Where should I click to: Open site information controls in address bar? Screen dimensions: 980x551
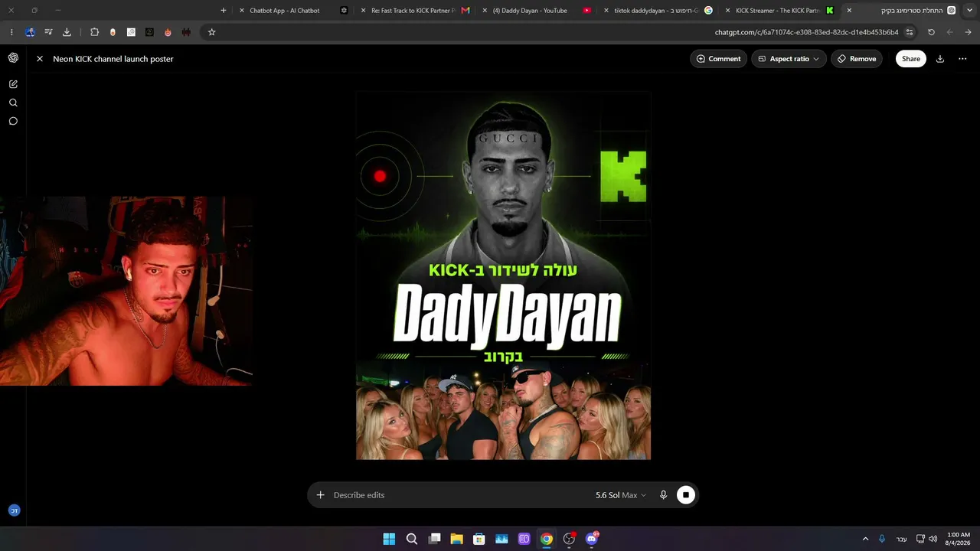tap(910, 32)
